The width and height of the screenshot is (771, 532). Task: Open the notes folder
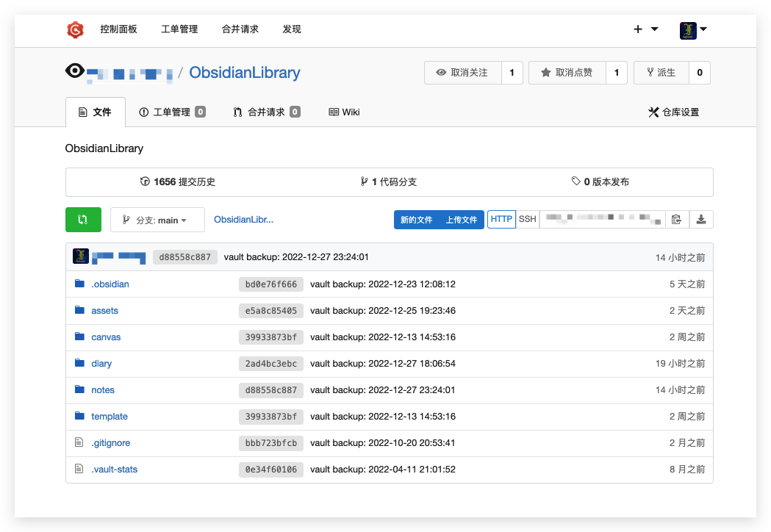point(103,390)
